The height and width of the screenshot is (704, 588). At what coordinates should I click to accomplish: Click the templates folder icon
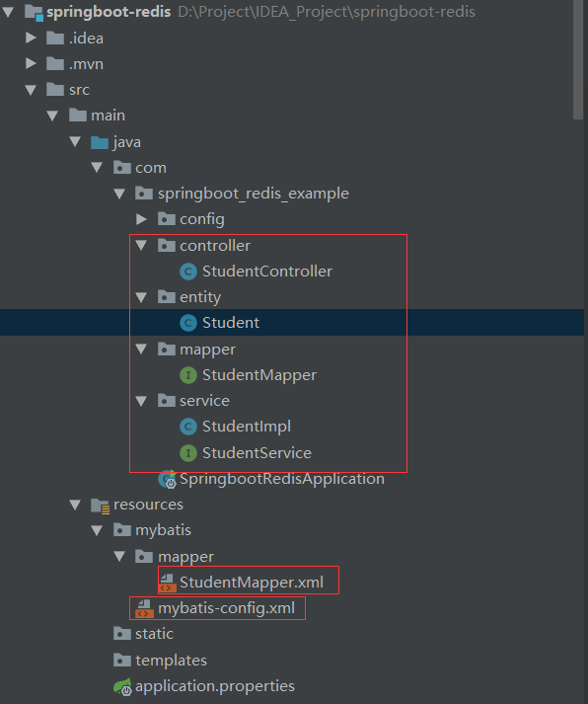[x=122, y=660]
